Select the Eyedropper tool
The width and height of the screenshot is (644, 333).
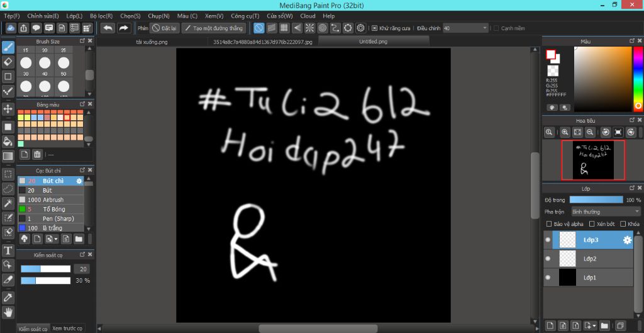click(8, 297)
